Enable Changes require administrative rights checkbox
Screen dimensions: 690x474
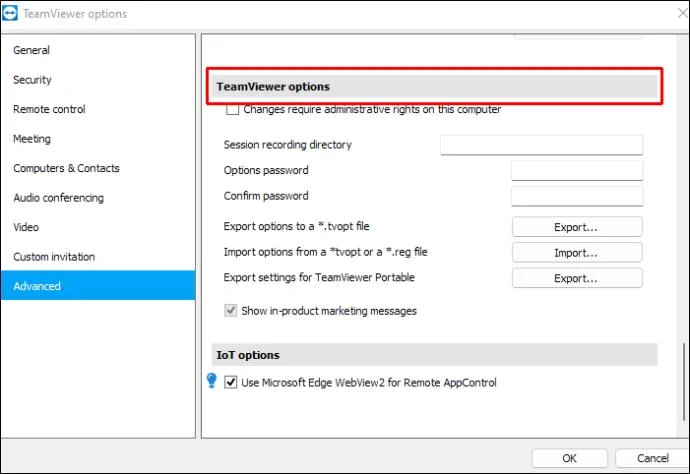tap(232, 109)
